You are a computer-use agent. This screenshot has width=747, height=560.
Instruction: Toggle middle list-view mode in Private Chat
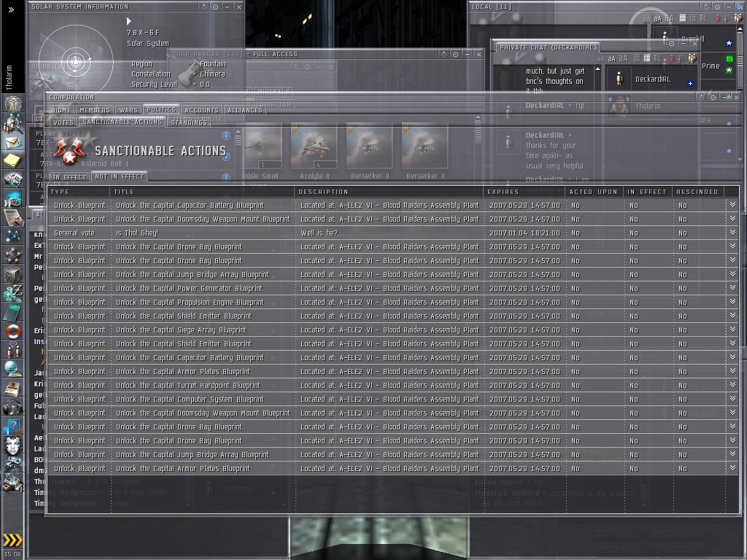pyautogui.click(x=647, y=58)
